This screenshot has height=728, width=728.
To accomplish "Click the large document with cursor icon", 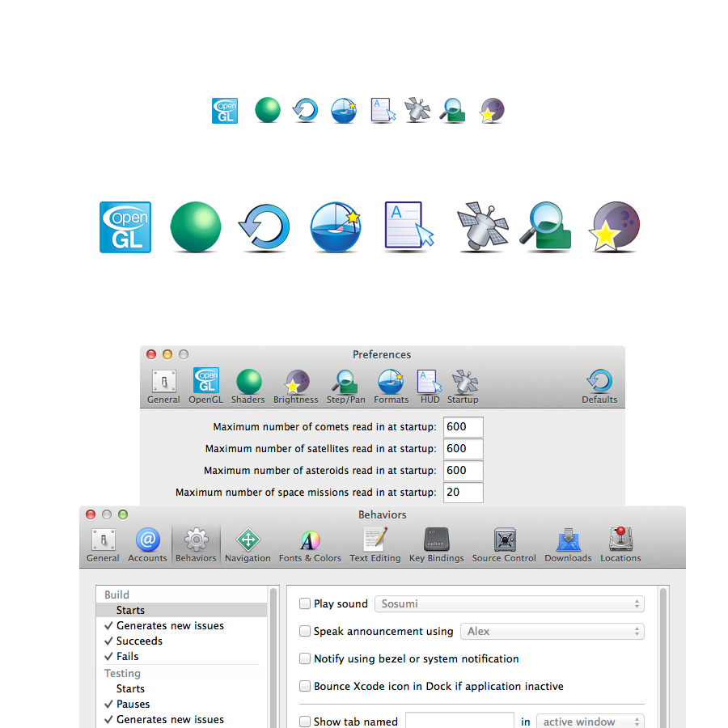I will 409,226.
